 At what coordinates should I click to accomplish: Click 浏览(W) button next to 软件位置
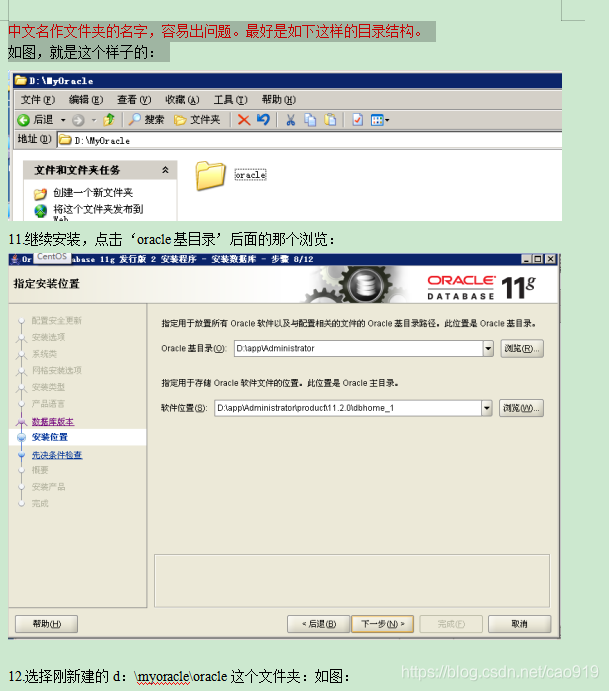[521, 408]
